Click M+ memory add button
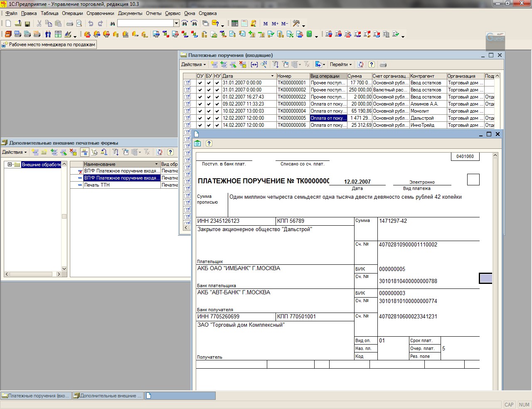 point(275,24)
